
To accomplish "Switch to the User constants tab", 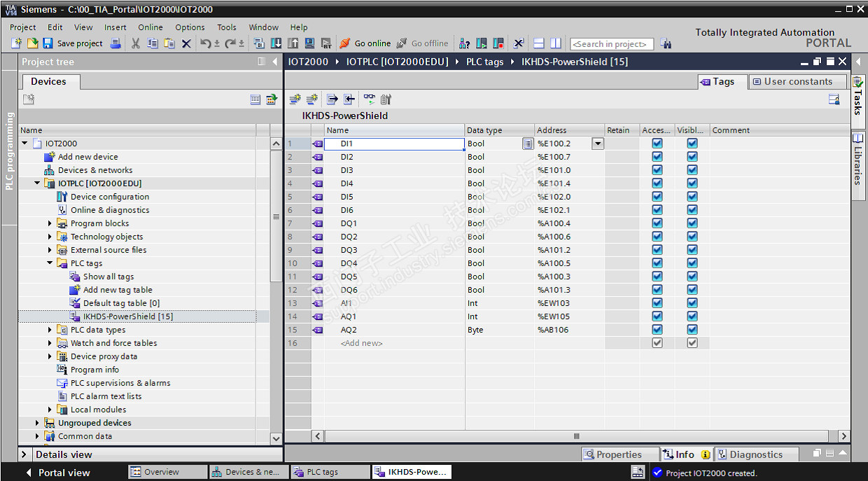I will click(797, 81).
